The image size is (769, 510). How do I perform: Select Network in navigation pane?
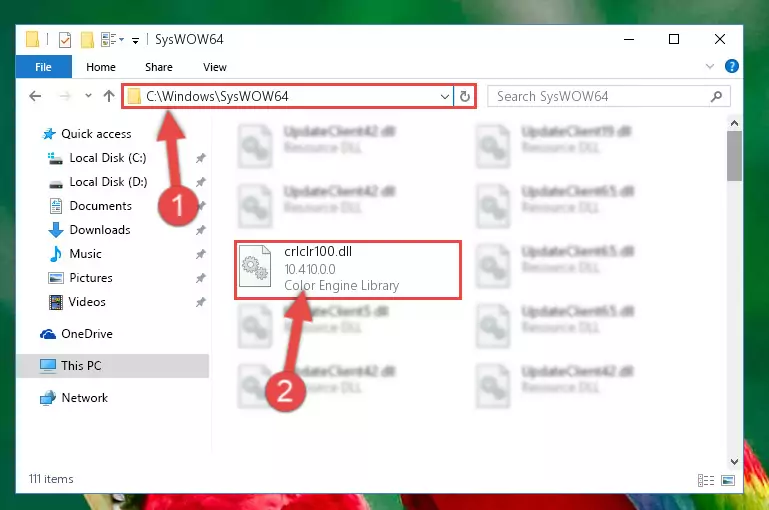(74, 398)
